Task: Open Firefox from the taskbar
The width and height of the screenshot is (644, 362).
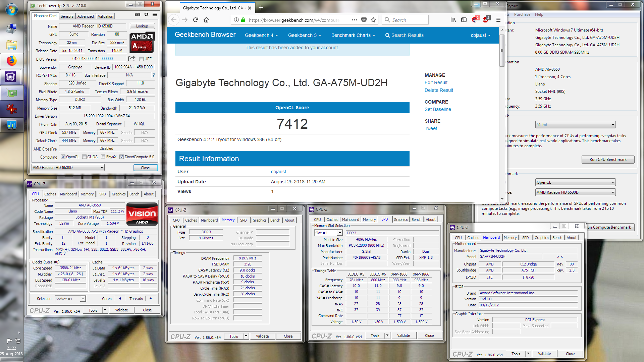Action: [12, 61]
